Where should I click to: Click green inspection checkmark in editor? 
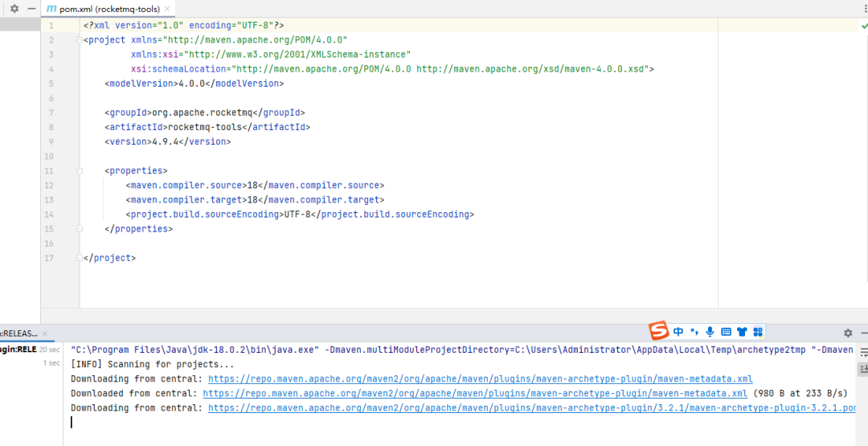pos(863,26)
